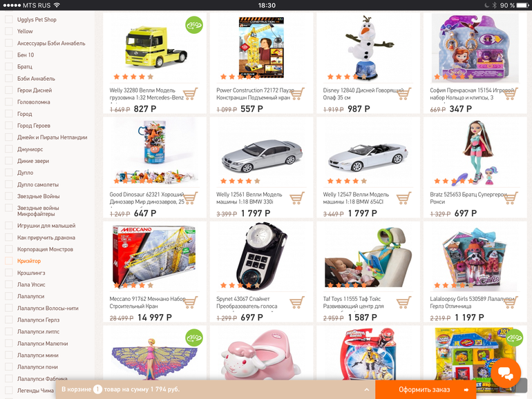532x399 pixels.
Task: Rate the Welly BMW 330i stars
Action: [x=240, y=181]
